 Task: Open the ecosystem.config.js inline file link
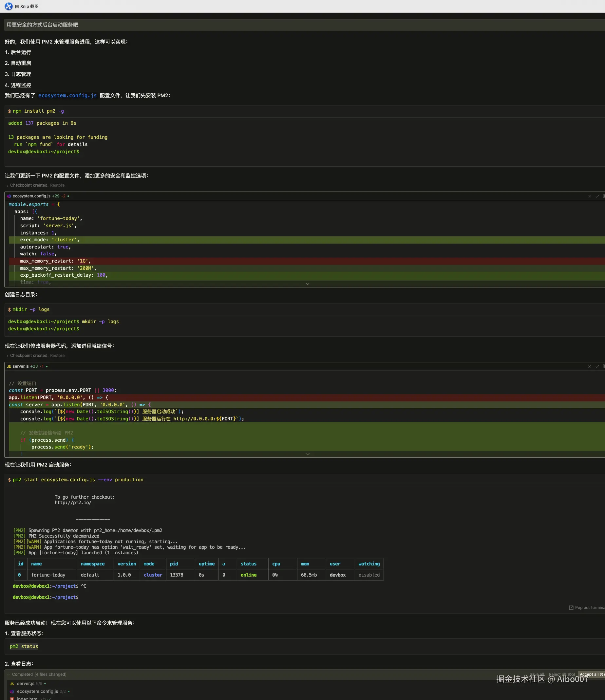point(67,96)
